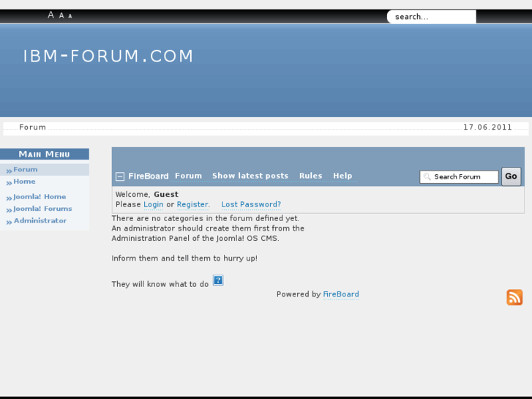Image resolution: width=532 pixels, height=399 pixels.
Task: Open the Rules menu item
Action: coord(310,176)
